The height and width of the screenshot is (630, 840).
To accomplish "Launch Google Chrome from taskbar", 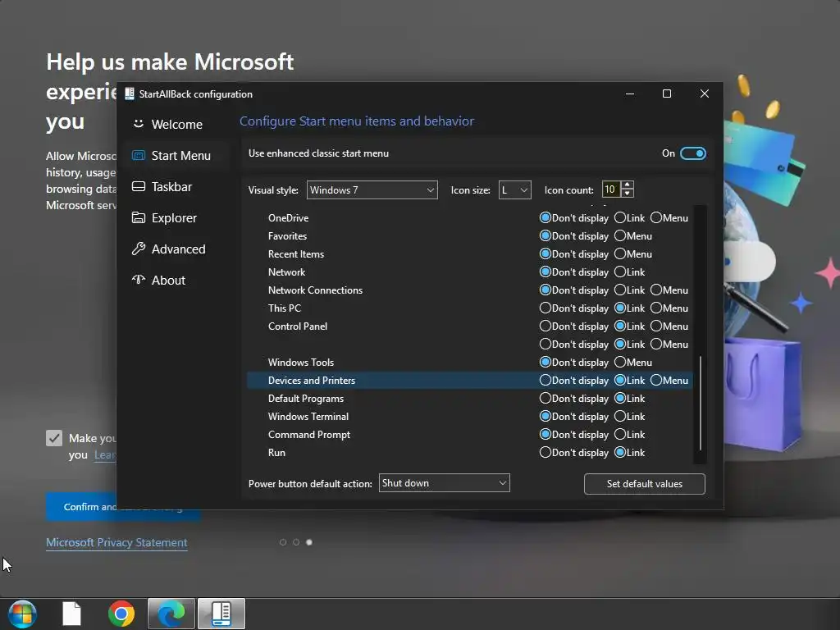I will (x=121, y=614).
